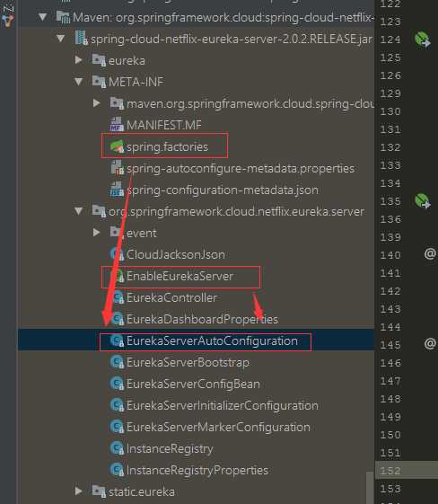Collapse the spring-cloud-netflix-eureka-server jar node

click(60, 39)
